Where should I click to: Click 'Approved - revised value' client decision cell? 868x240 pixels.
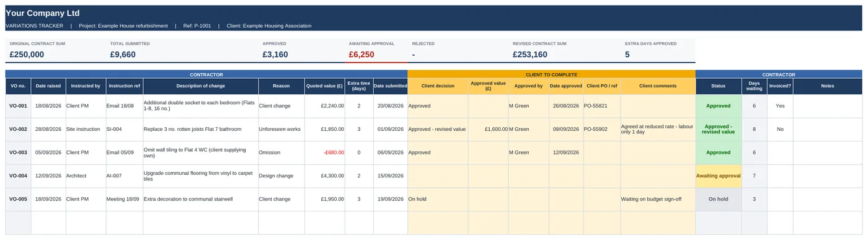point(438,130)
